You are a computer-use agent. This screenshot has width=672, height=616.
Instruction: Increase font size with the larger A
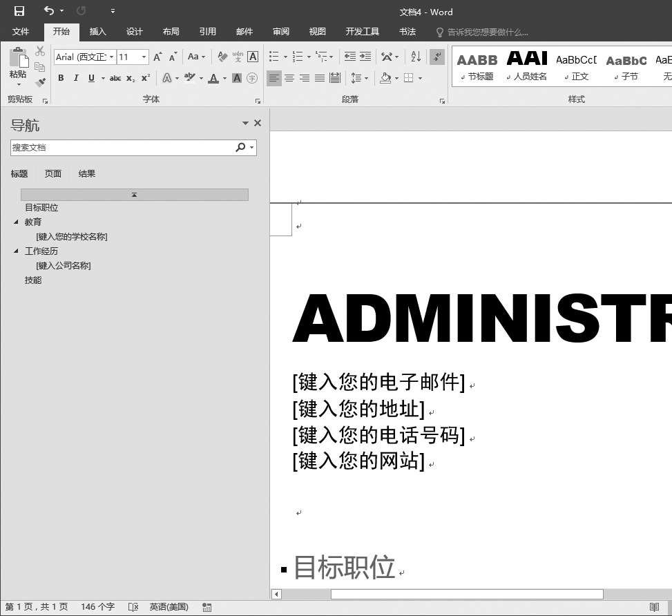click(157, 57)
